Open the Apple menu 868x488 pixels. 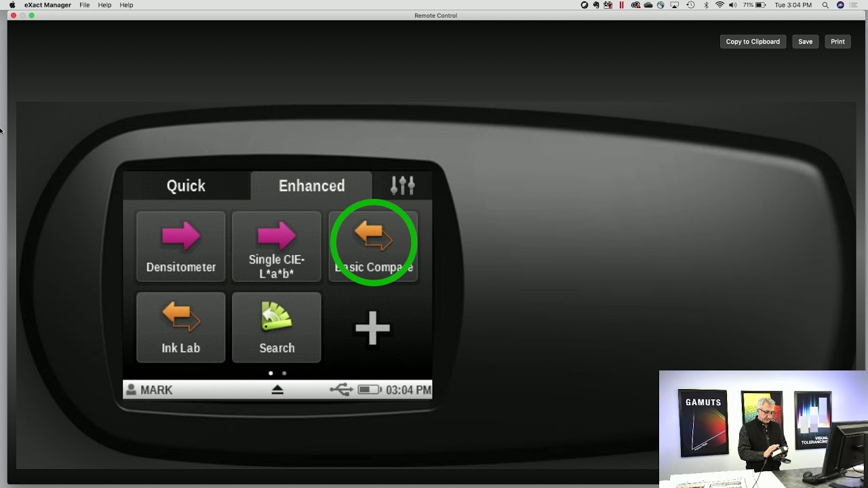(x=12, y=5)
